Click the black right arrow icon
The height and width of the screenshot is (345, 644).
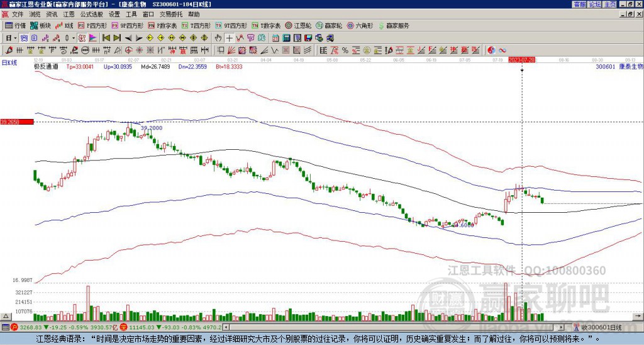[x=139, y=38]
